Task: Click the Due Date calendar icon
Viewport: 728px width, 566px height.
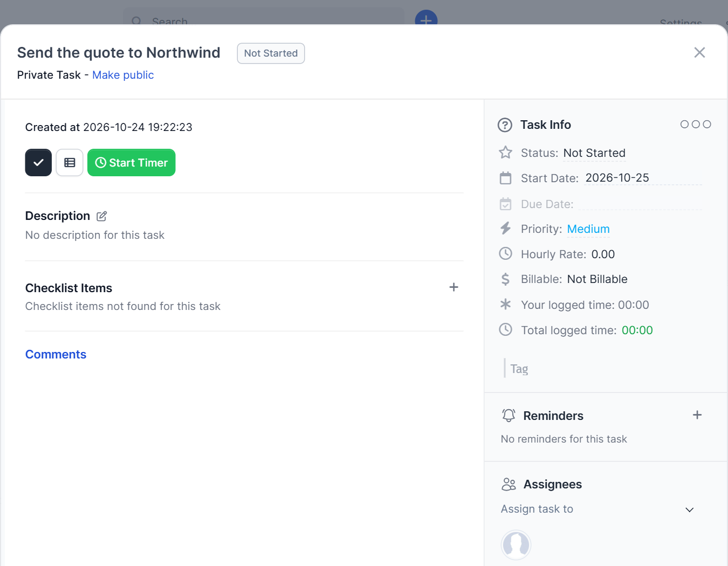Action: coord(505,204)
